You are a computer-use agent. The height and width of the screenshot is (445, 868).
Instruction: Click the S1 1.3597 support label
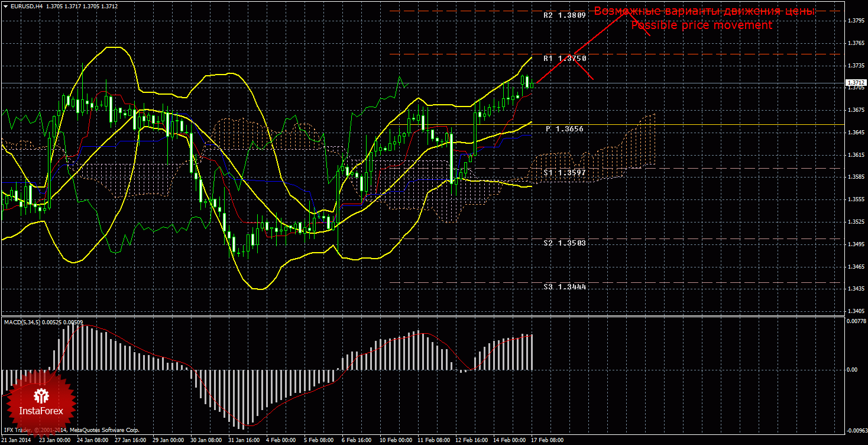pyautogui.click(x=564, y=172)
